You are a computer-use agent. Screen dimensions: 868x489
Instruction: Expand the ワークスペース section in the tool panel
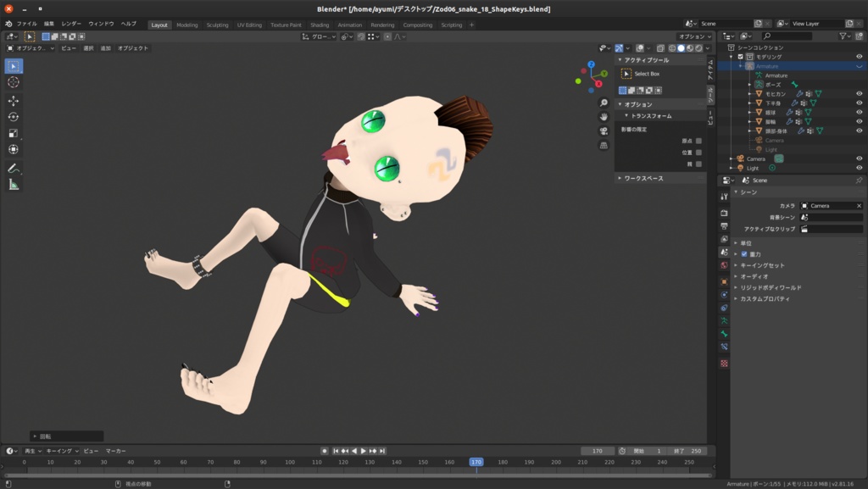642,178
